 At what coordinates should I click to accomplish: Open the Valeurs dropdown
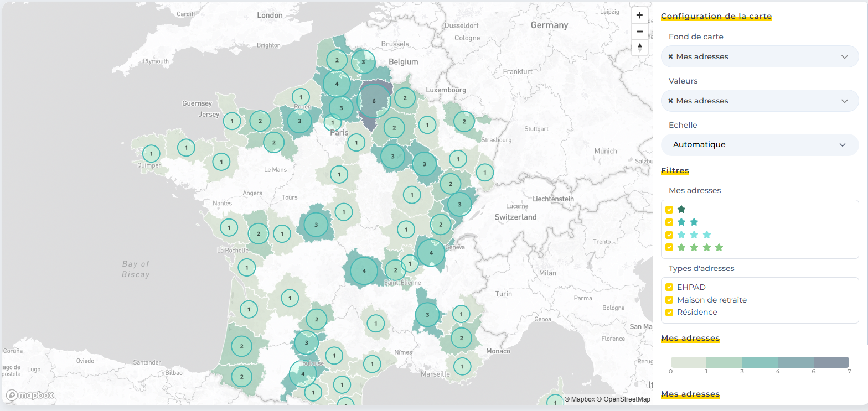click(x=844, y=101)
